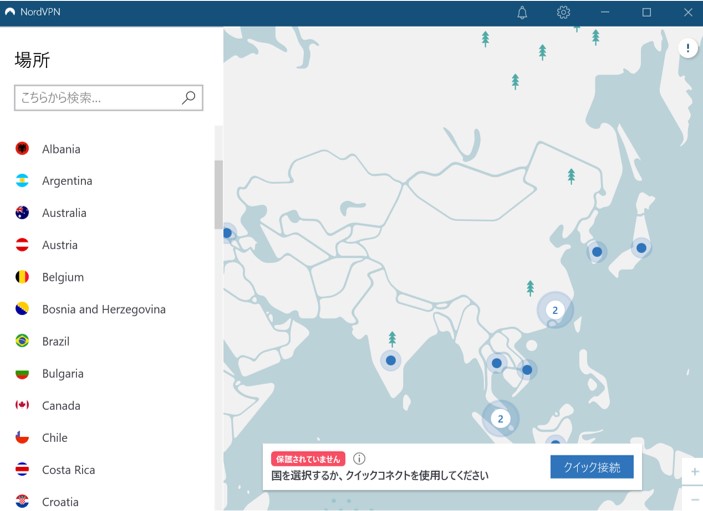
Task: Click in the こちらから検索 search field
Action: 98,98
